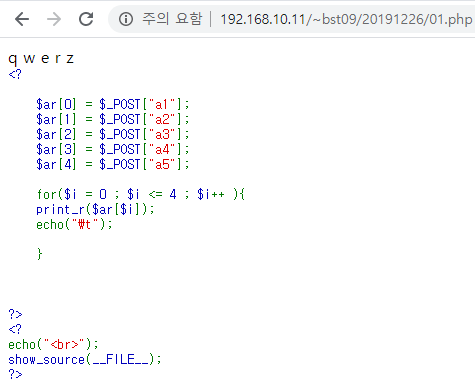Go forward using the forward arrow
Screen dimensions: 475x387
pos(54,19)
